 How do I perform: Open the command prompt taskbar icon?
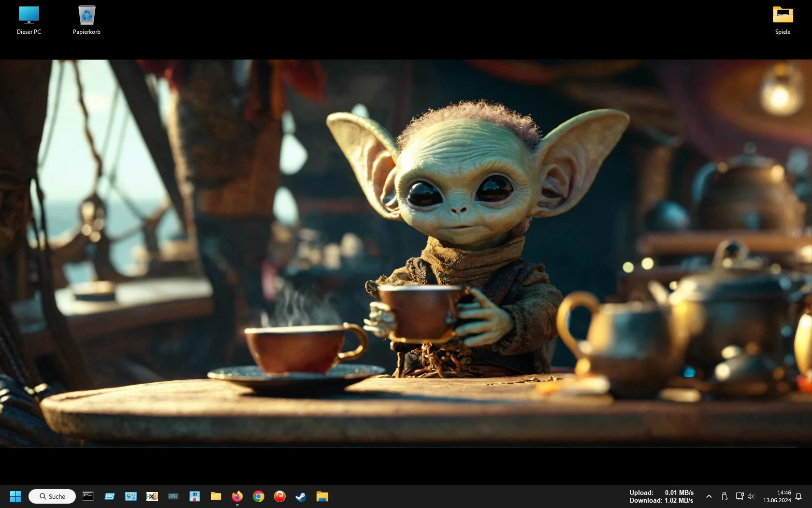coord(88,496)
